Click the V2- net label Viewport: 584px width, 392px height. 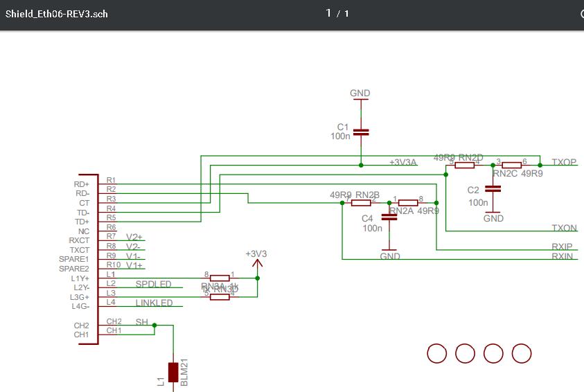pos(133,247)
